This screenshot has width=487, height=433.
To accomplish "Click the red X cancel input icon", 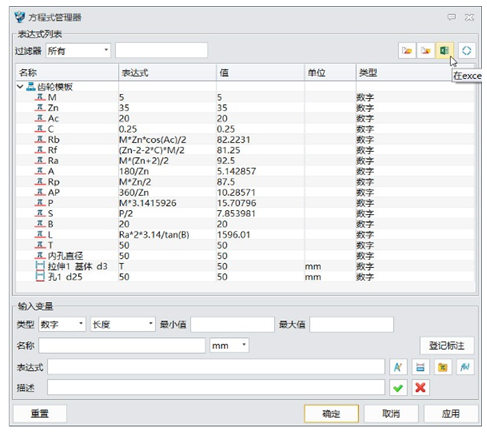I will pyautogui.click(x=420, y=388).
